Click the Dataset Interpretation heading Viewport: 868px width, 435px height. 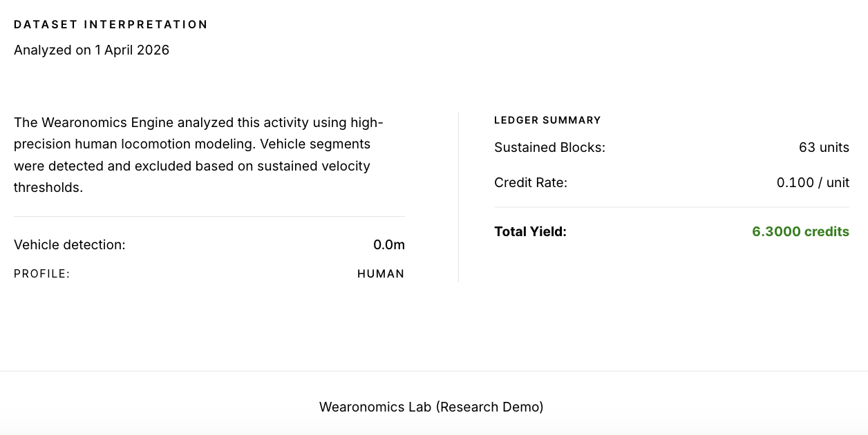tap(111, 25)
